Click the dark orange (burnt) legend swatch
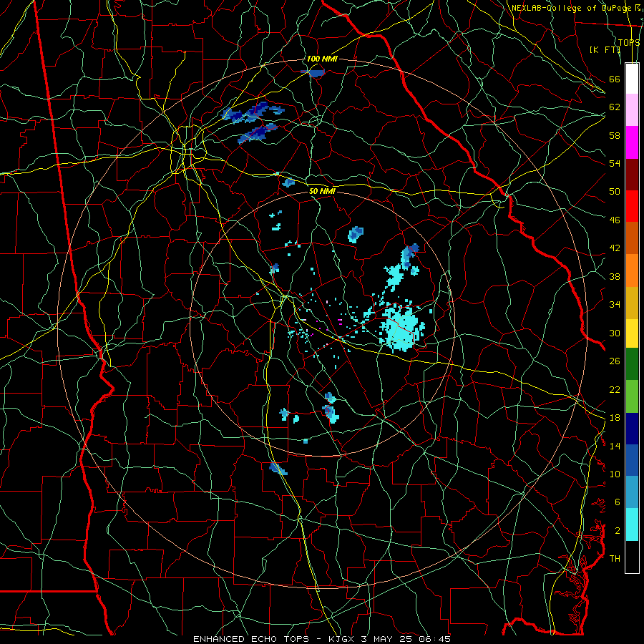The height and width of the screenshot is (644, 644). pos(632,238)
